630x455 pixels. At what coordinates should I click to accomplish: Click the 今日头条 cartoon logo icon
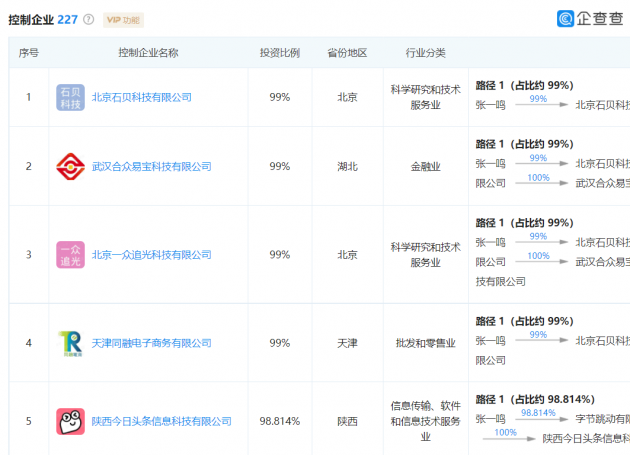pyautogui.click(x=70, y=421)
